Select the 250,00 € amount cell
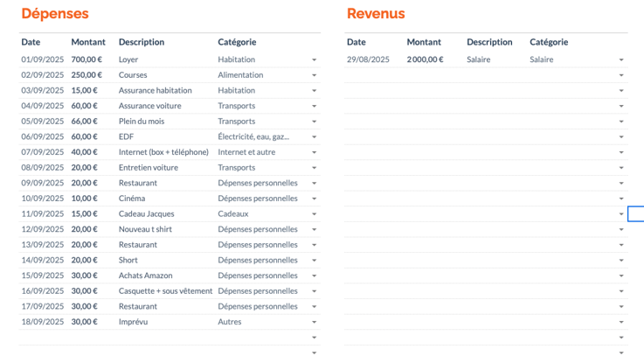644x356 pixels. [87, 75]
